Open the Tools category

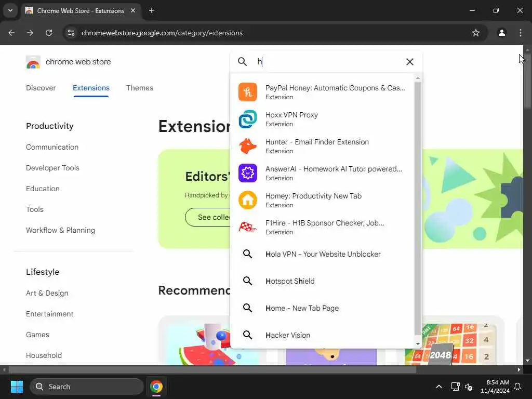pyautogui.click(x=35, y=209)
